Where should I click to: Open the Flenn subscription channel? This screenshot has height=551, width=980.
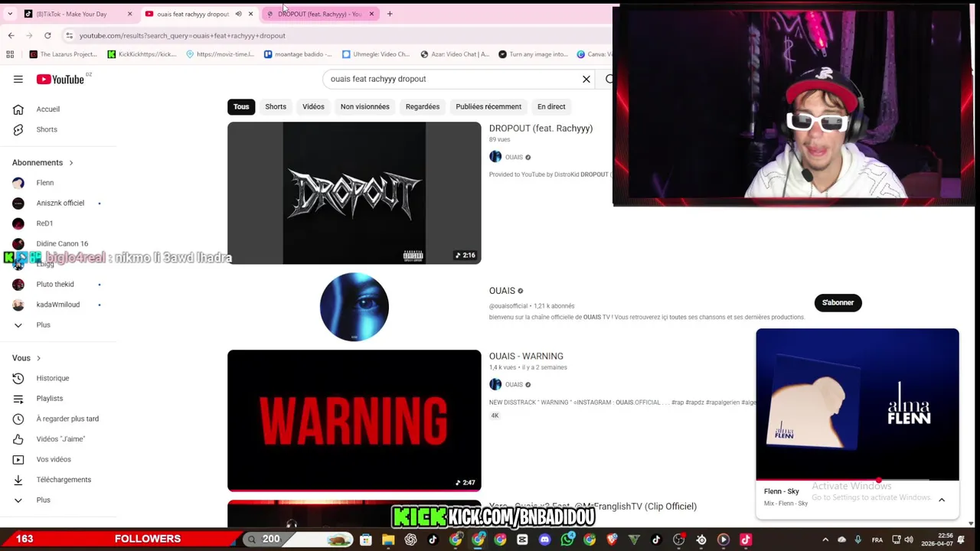click(45, 183)
